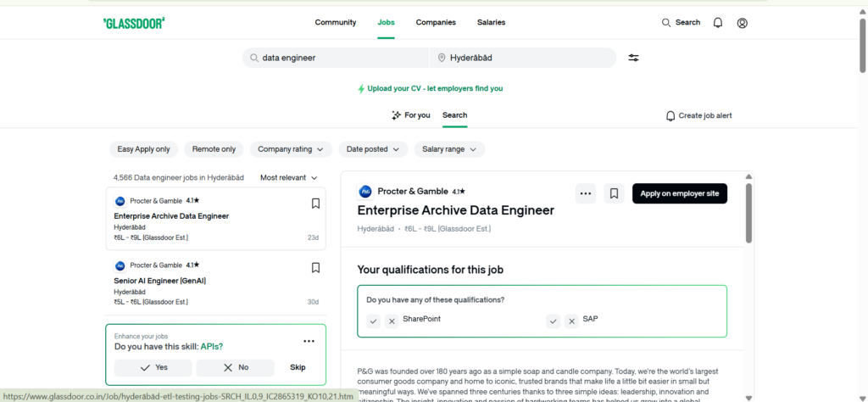Screen dimensions: 868x402
Task: Click the Glassdoor logo
Action: [x=134, y=23]
